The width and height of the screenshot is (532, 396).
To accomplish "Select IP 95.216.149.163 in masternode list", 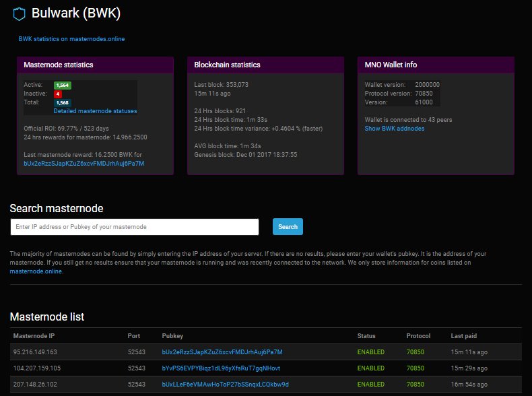I will click(35, 352).
